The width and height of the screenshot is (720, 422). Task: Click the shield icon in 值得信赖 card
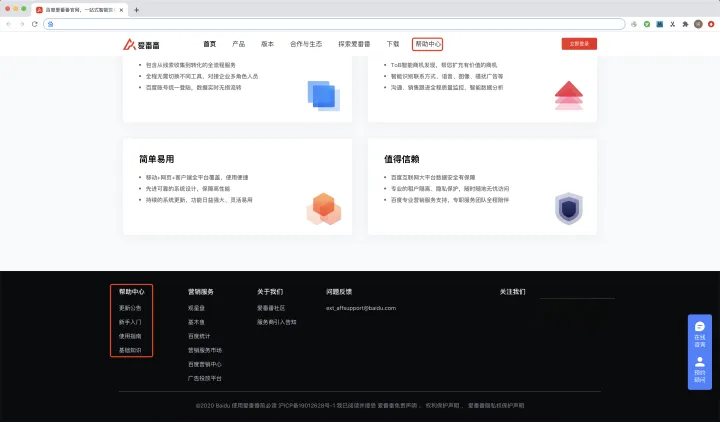click(568, 208)
